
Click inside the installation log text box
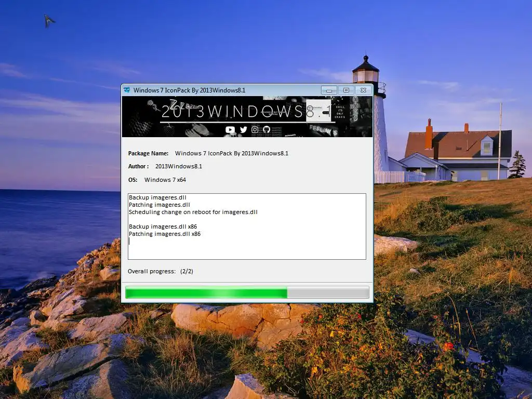(247, 227)
